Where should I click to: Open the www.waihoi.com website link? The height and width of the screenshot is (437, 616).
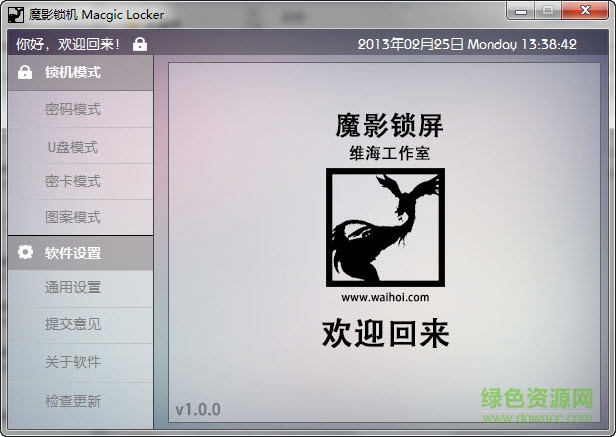pos(385,297)
